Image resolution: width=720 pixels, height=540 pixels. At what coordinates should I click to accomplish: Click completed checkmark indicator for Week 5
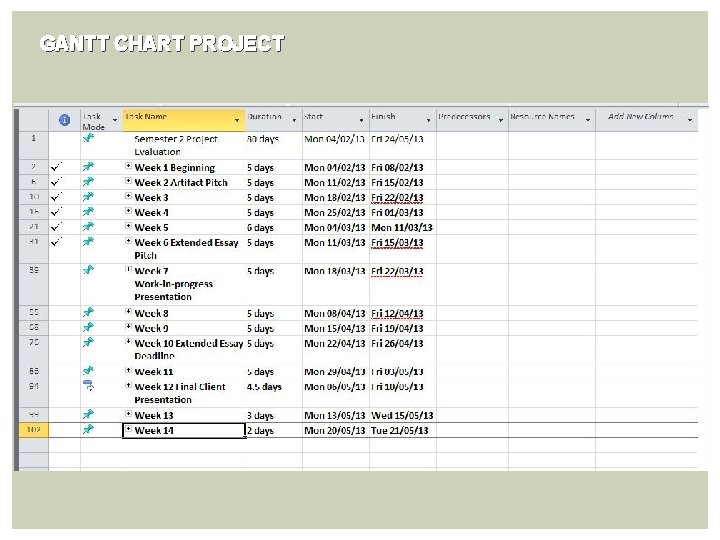[x=56, y=227]
